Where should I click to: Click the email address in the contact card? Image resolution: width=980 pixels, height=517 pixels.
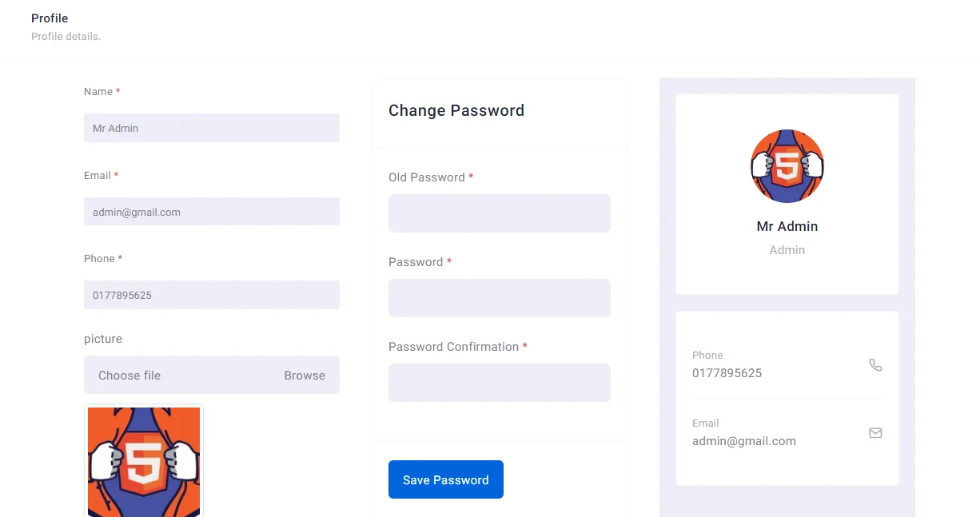[744, 441]
